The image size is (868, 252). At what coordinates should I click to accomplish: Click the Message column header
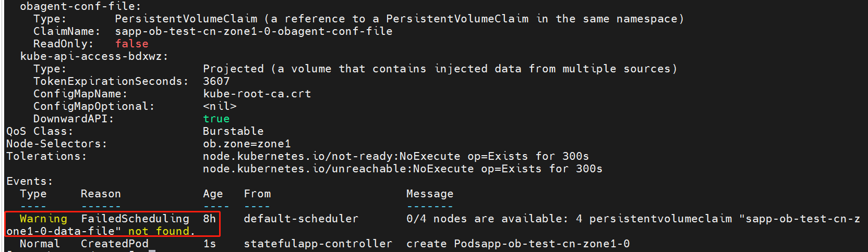click(x=430, y=194)
